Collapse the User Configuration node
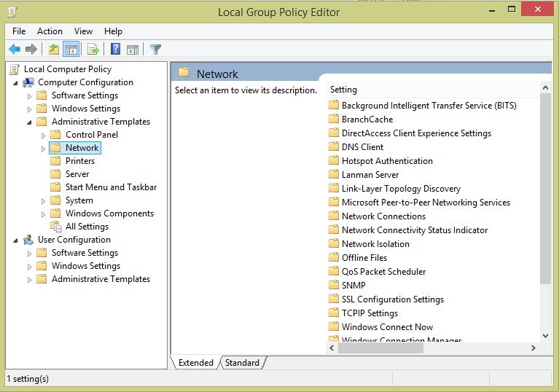The height and width of the screenshot is (392, 559). point(15,240)
